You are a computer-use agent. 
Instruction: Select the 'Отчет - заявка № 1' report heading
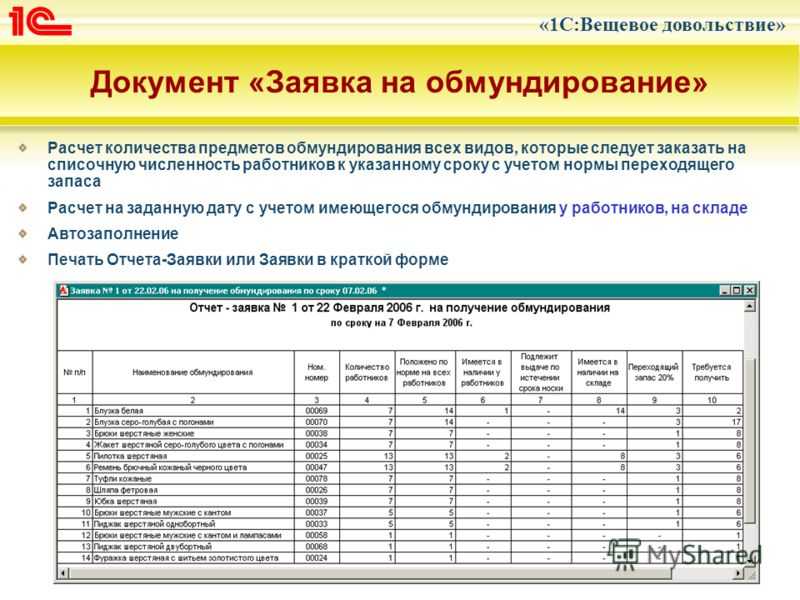coord(399,308)
